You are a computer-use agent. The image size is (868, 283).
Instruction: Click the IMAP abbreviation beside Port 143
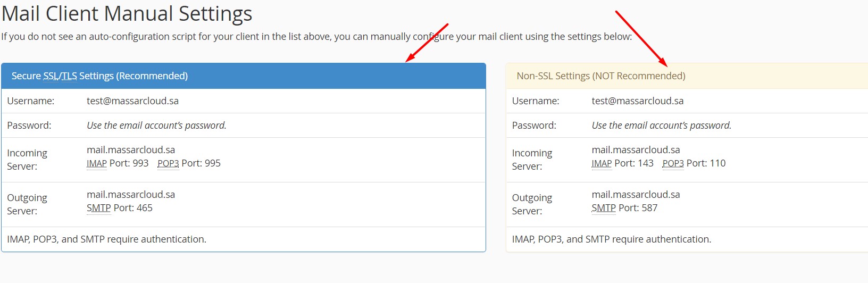coord(602,164)
